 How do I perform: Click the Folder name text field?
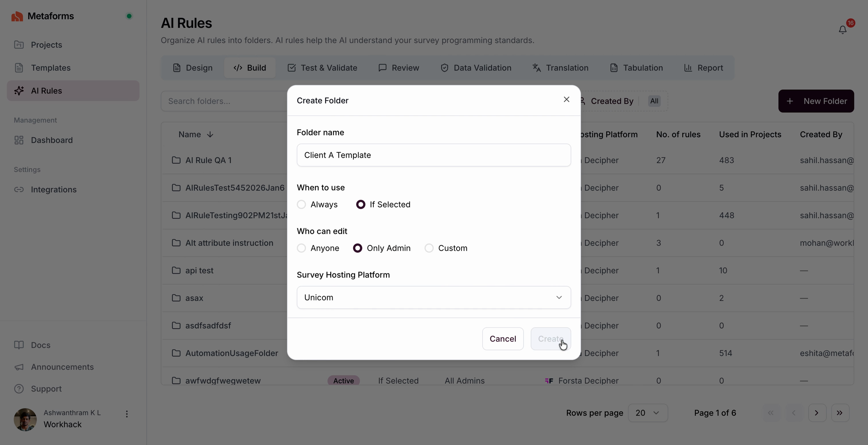pos(434,155)
